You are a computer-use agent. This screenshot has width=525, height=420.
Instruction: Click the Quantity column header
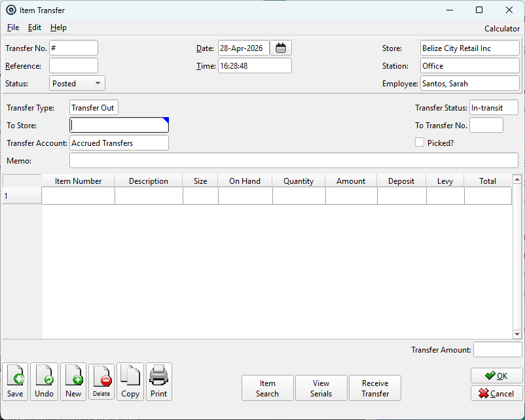pyautogui.click(x=299, y=181)
